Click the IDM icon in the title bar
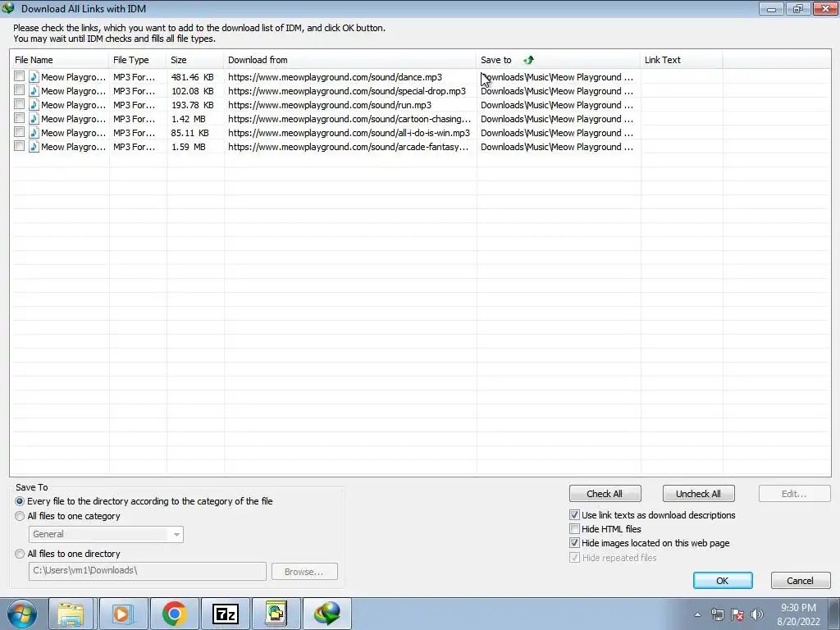This screenshot has height=630, width=840. [x=8, y=8]
